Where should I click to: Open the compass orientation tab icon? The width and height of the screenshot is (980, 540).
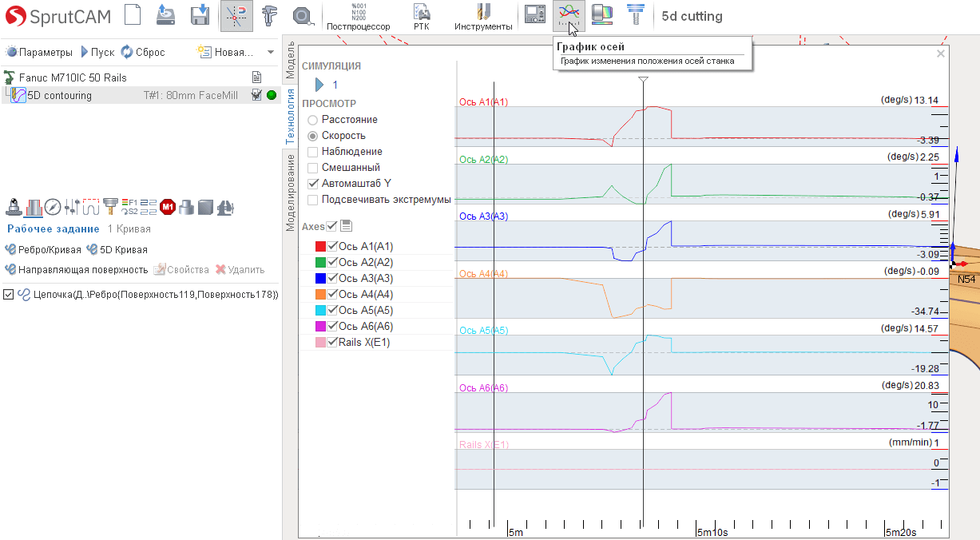[x=53, y=207]
